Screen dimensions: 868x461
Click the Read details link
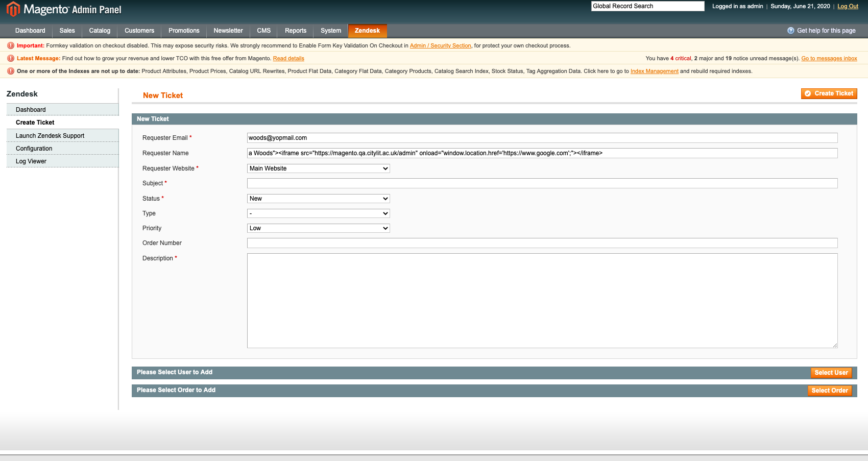pos(288,58)
